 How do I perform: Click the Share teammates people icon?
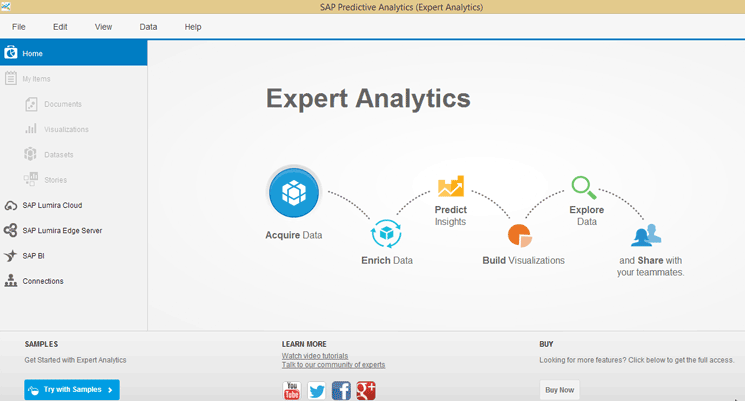click(646, 235)
